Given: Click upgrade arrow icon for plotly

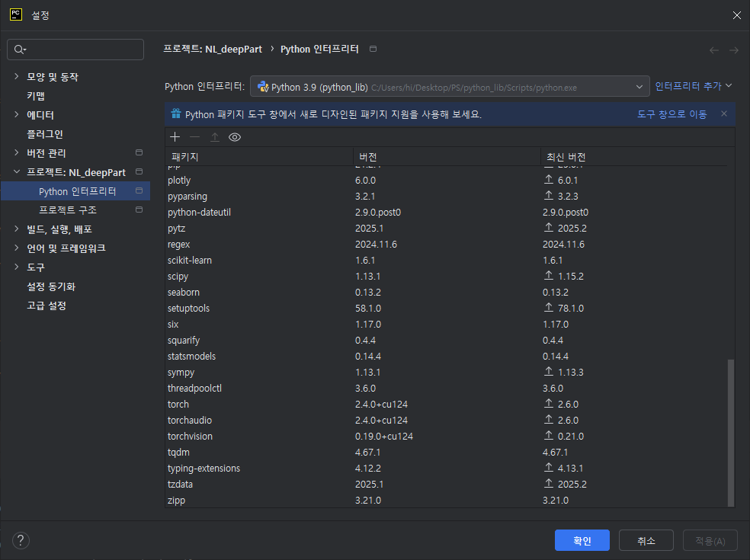Looking at the screenshot, I should (x=549, y=179).
